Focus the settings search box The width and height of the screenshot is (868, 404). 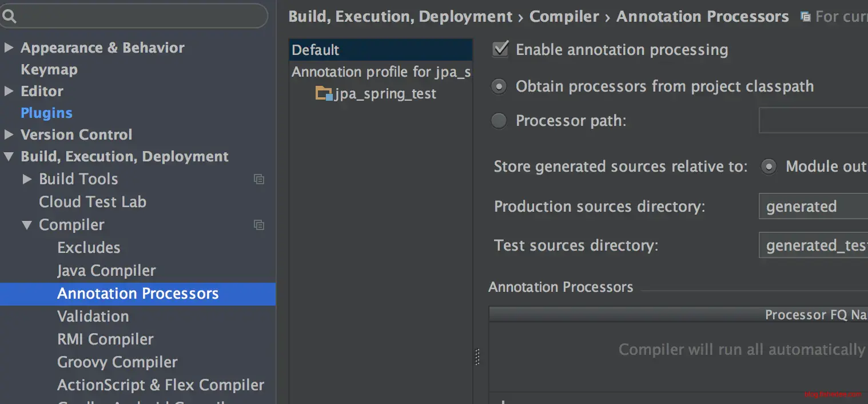coord(137,17)
